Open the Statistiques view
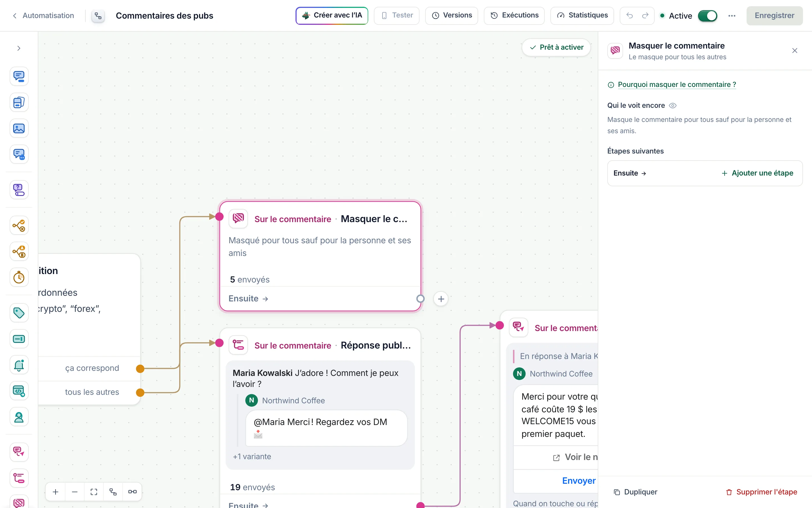This screenshot has height=508, width=812. tap(582, 16)
